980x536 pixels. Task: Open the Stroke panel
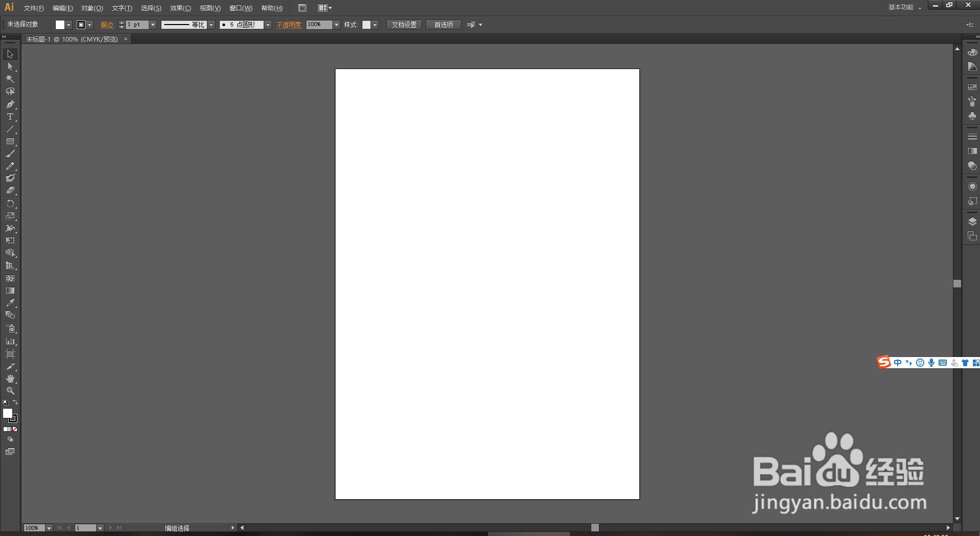[x=972, y=137]
